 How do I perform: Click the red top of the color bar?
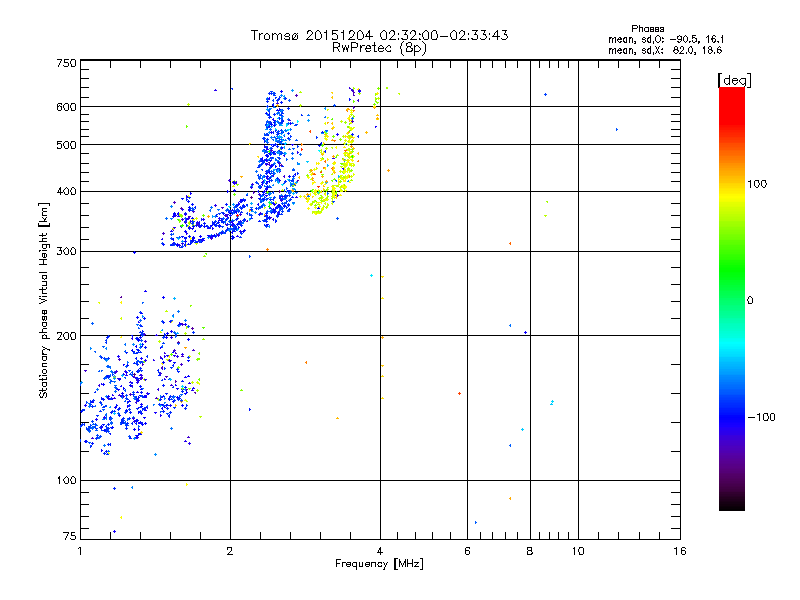pos(732,99)
